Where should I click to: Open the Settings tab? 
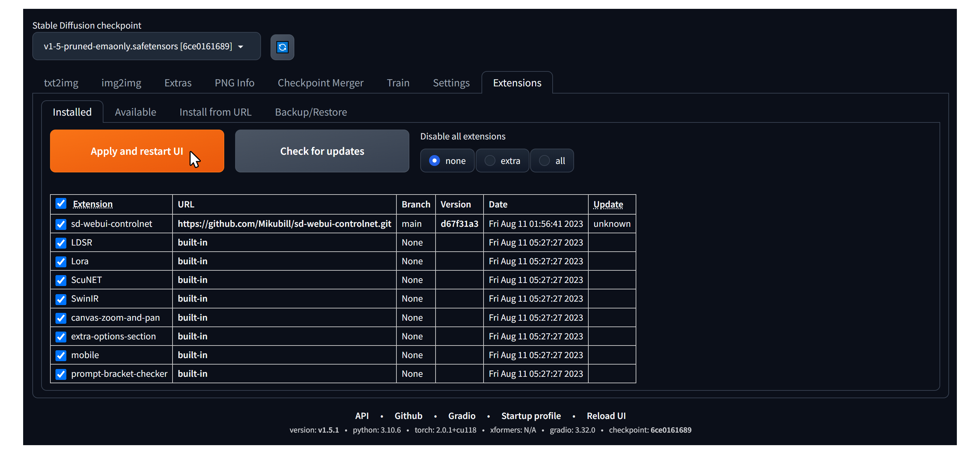451,83
